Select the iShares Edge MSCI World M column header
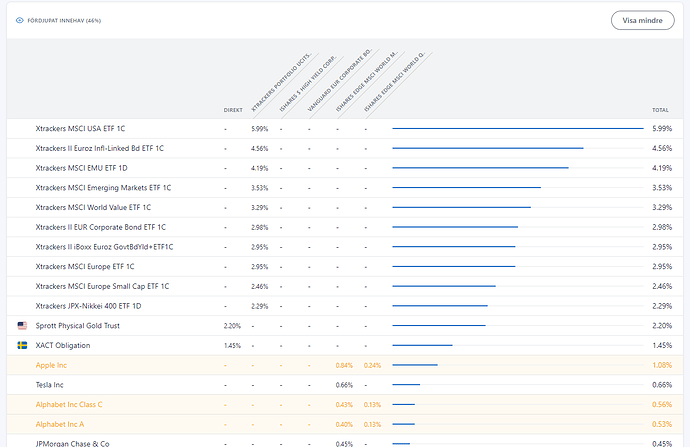The height and width of the screenshot is (447, 690). click(367, 81)
